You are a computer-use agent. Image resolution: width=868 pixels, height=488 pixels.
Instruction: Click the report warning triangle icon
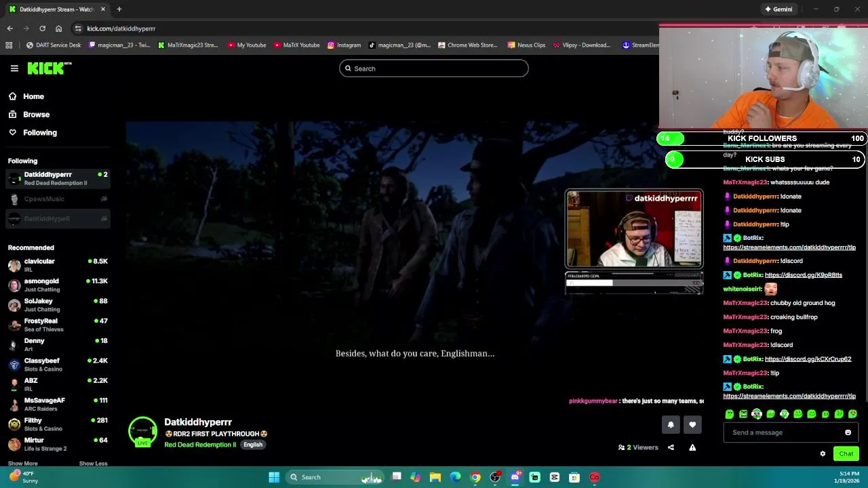point(692,447)
